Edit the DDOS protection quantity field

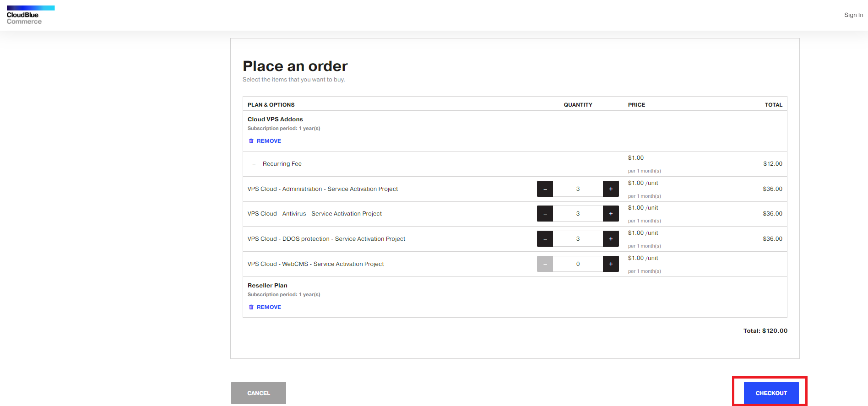point(578,239)
